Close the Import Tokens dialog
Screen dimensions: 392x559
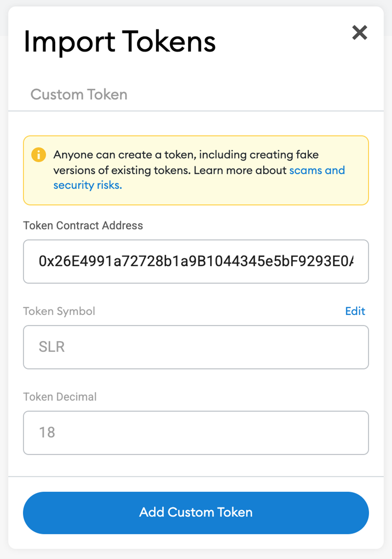click(359, 33)
